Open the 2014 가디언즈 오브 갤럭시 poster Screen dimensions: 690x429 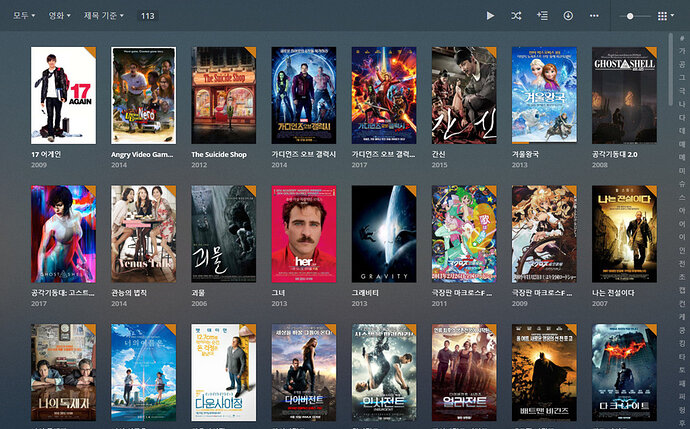[304, 95]
